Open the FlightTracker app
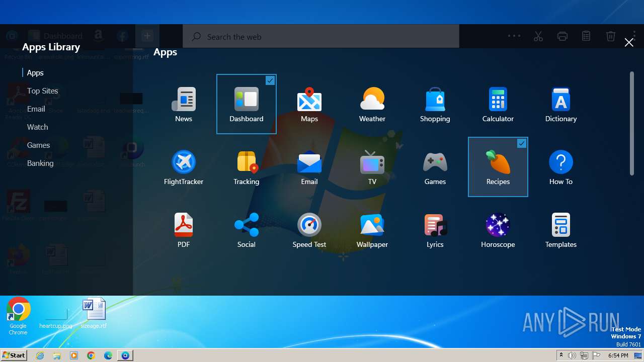 tap(184, 167)
